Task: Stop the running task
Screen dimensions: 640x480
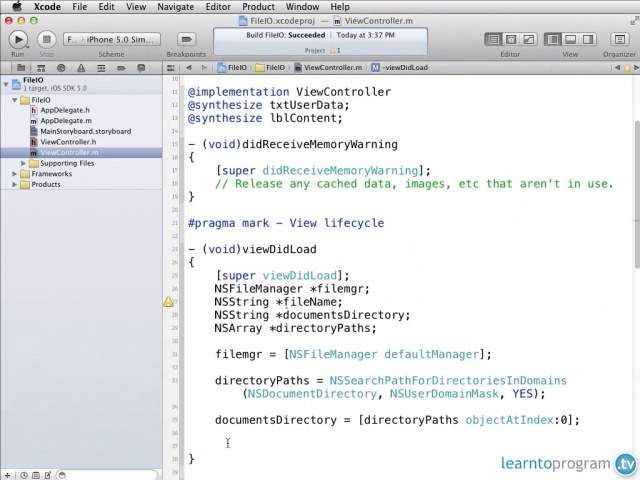Action: click(47, 39)
